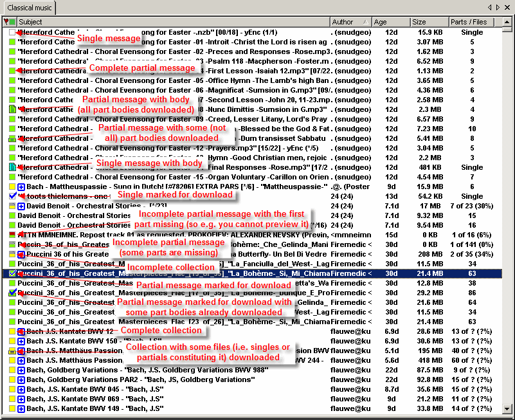Click yellow collection icon for Bach Mattheuspassie Dutch
Image resolution: width=515 pixels, height=420 pixels.
pyautogui.click(x=12, y=187)
